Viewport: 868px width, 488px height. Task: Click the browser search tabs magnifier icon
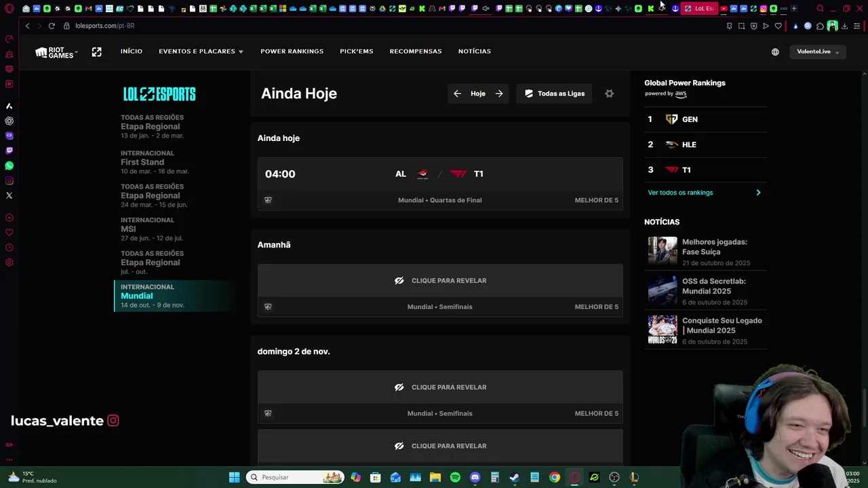click(x=820, y=9)
